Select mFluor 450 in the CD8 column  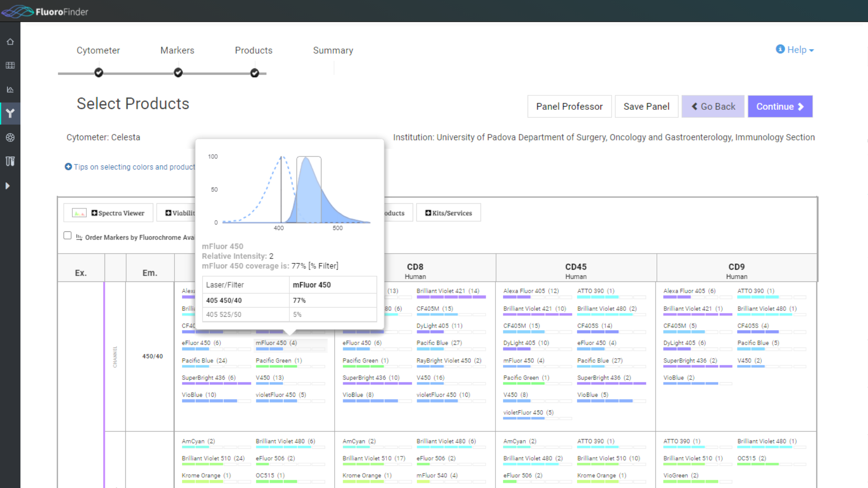(x=275, y=343)
